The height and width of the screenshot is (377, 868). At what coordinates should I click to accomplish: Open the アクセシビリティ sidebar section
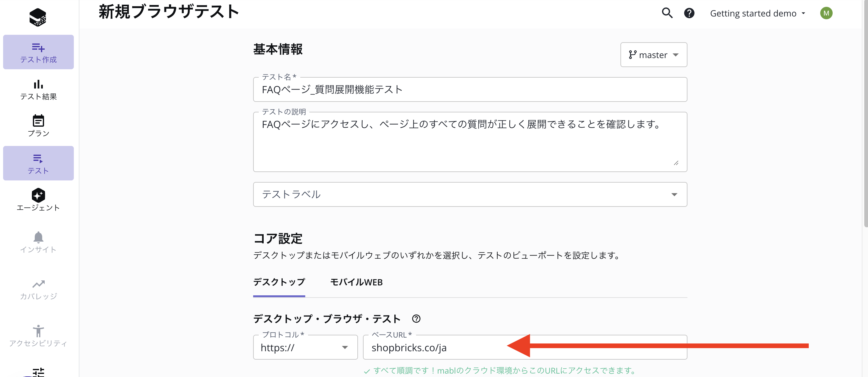tap(38, 336)
